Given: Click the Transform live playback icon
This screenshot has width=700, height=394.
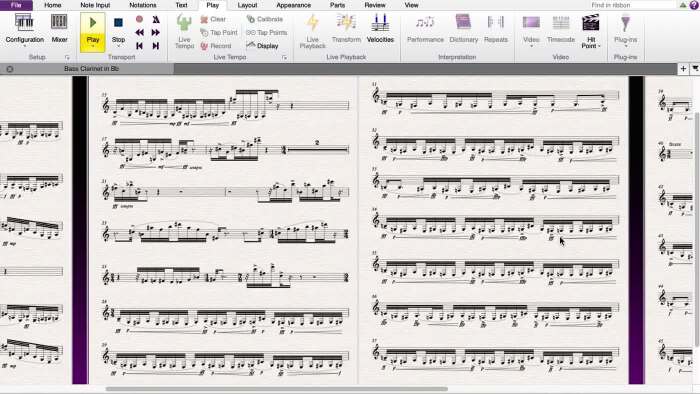Looking at the screenshot, I should (x=346, y=29).
